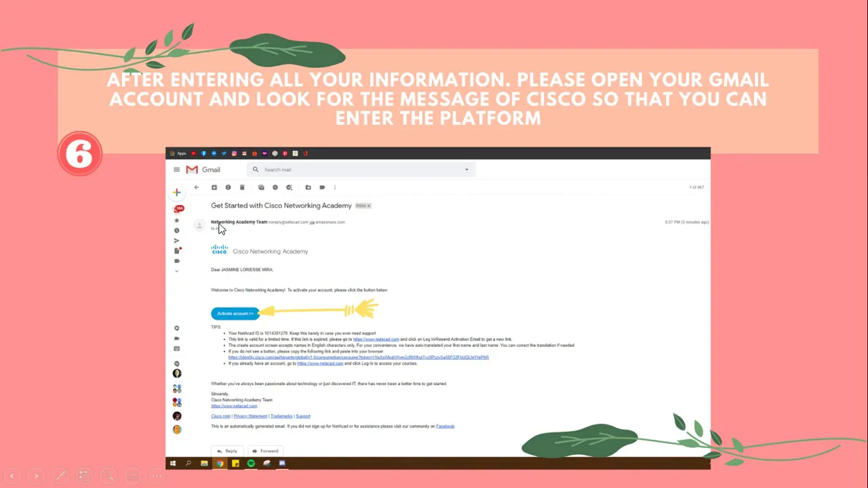Open the long identity.cisco.com activation link

359,357
